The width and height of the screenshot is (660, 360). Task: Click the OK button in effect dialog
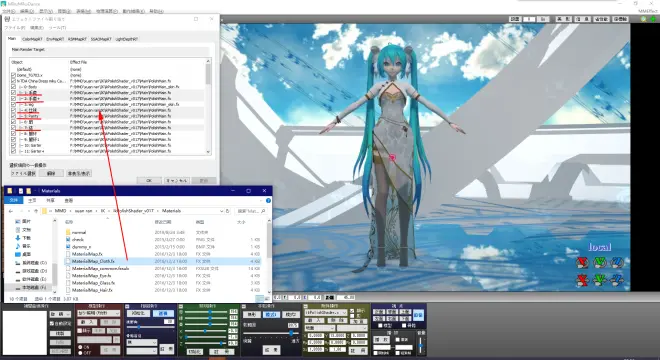(x=149, y=180)
